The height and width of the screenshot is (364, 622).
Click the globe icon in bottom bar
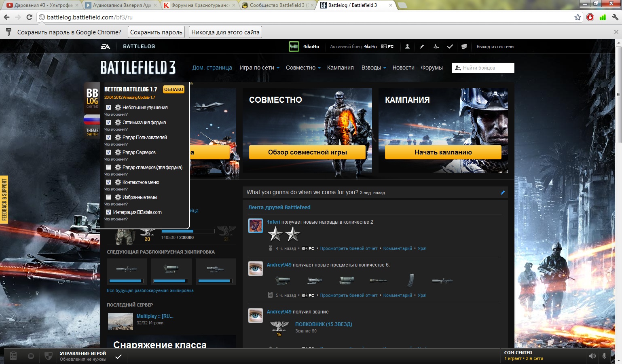31,356
